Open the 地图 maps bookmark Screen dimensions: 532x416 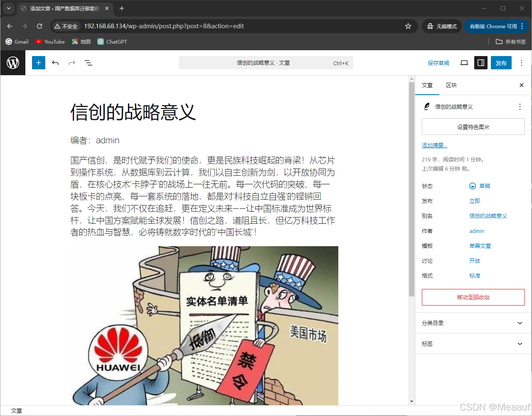(81, 42)
